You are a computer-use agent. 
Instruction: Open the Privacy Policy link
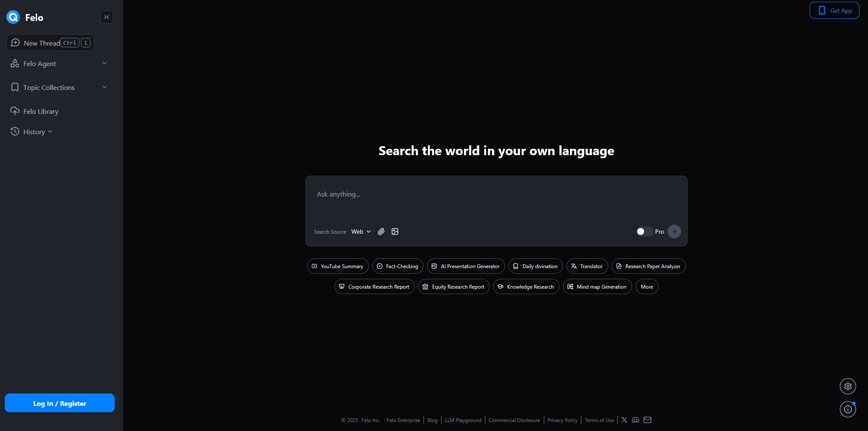[x=563, y=420]
